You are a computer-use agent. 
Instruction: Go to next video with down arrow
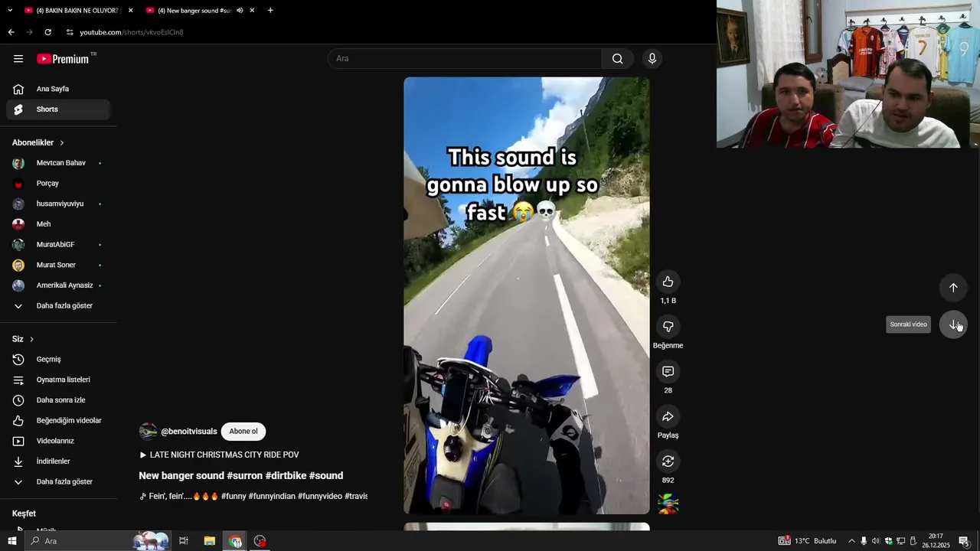[953, 324]
